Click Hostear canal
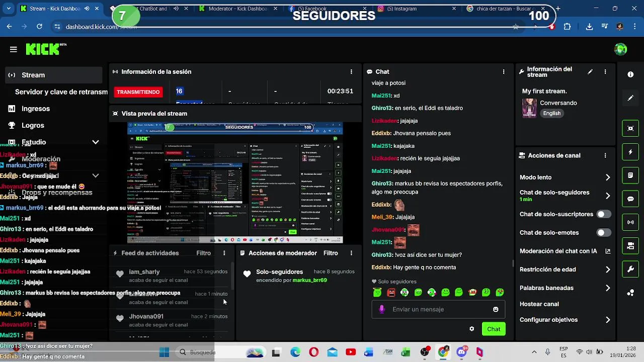The height and width of the screenshot is (362, 644). tap(539, 304)
